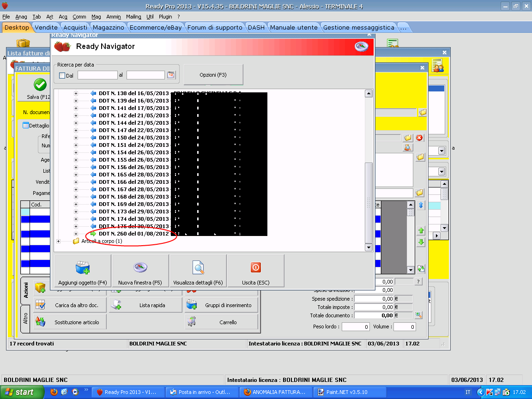Select the Azioni vertical tab
This screenshot has height=399, width=532.
click(26, 291)
